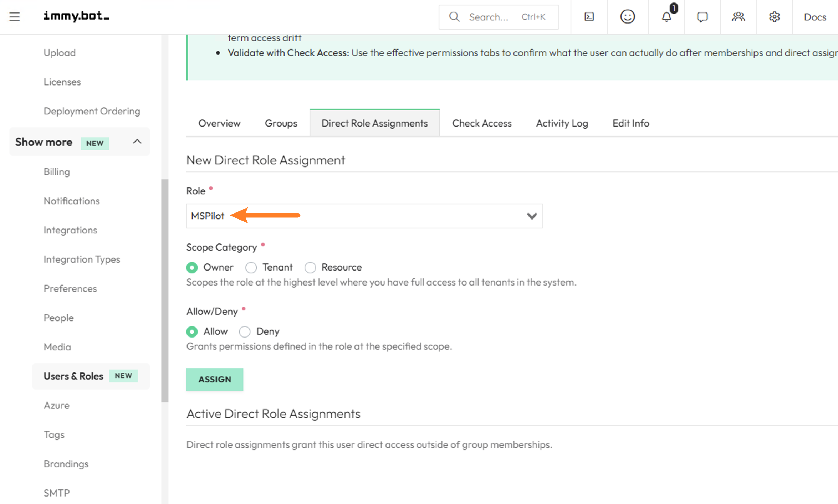Open Deployment Ordering in sidebar
This screenshot has width=838, height=504.
pyautogui.click(x=92, y=111)
